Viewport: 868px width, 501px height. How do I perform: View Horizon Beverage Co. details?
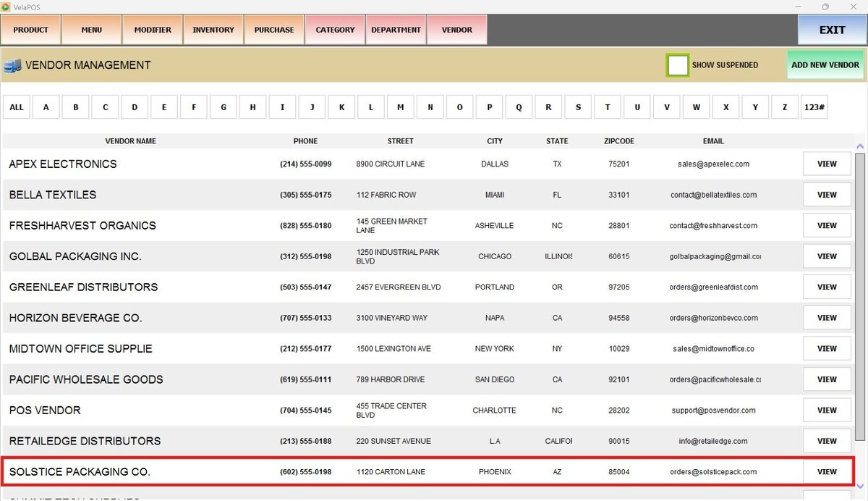pyautogui.click(x=827, y=318)
